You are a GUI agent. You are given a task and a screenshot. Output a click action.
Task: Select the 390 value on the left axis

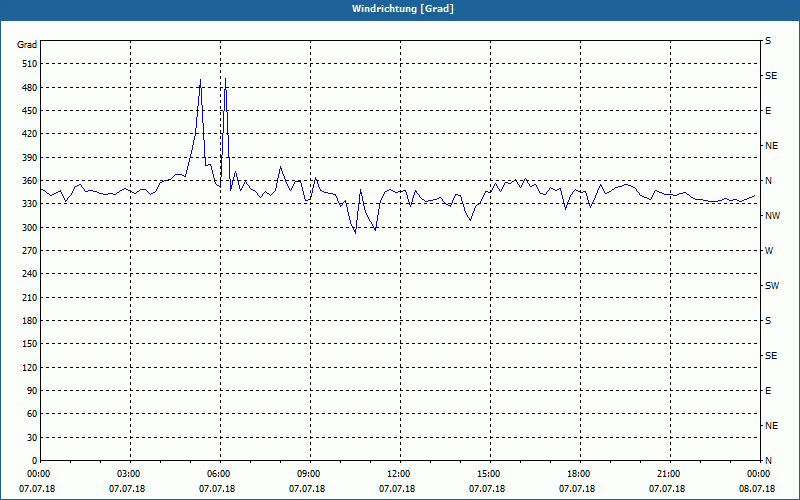[29, 158]
